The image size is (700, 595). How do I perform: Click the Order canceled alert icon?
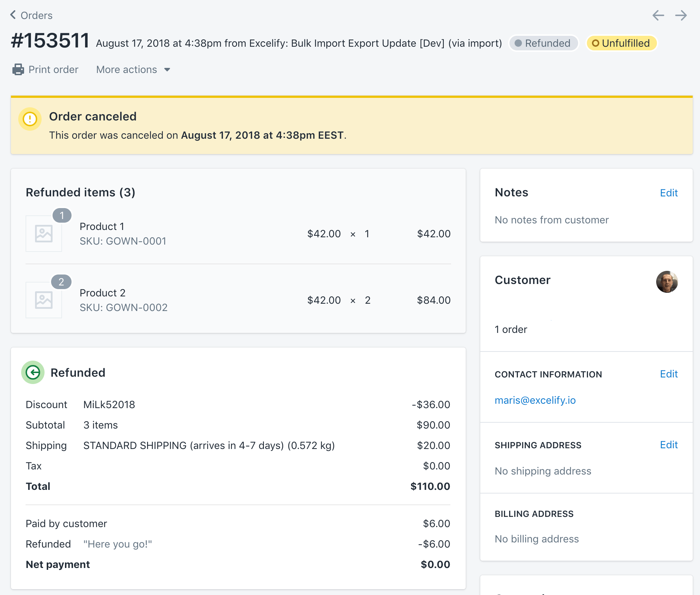click(x=30, y=119)
